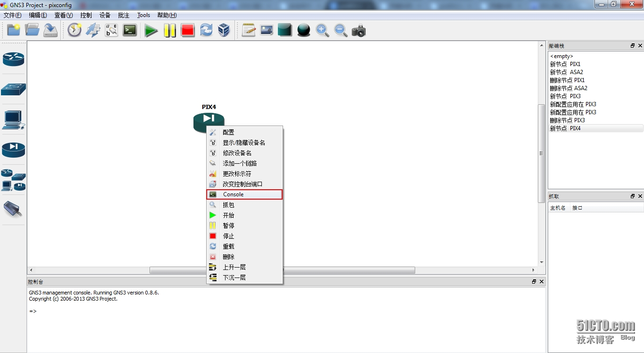Select the draw ellipse tool
The height and width of the screenshot is (353, 644).
tap(303, 30)
